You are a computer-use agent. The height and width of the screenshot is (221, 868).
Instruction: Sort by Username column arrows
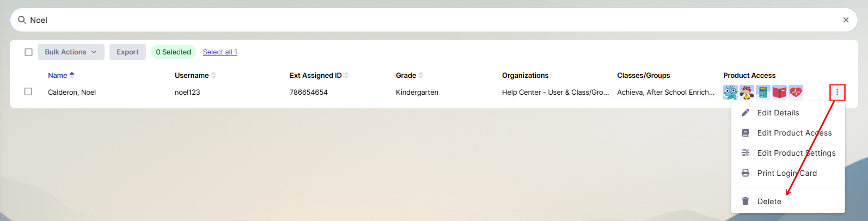[x=213, y=76]
